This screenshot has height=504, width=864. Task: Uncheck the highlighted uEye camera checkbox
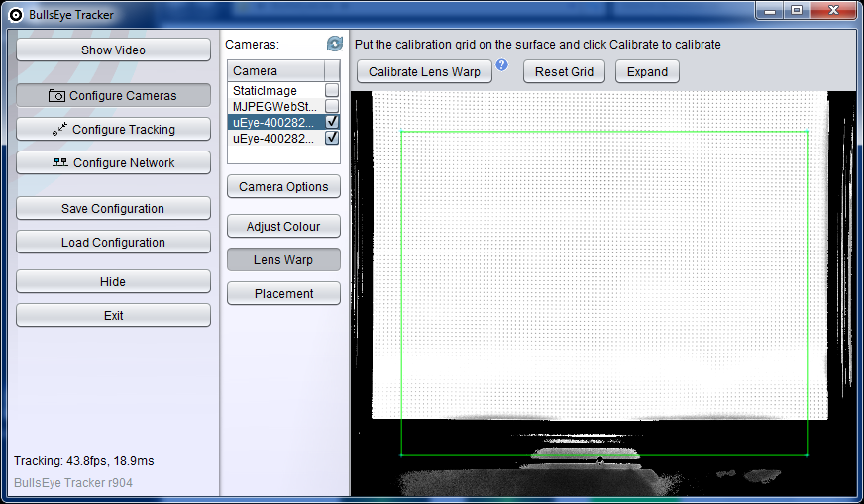[x=332, y=122]
